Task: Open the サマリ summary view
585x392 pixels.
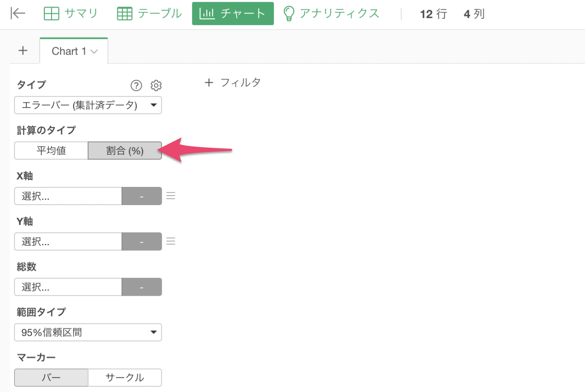Action: click(x=71, y=14)
